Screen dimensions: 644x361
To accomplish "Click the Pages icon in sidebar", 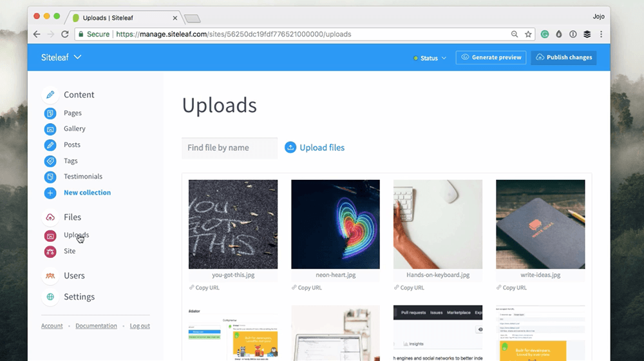I will point(50,113).
